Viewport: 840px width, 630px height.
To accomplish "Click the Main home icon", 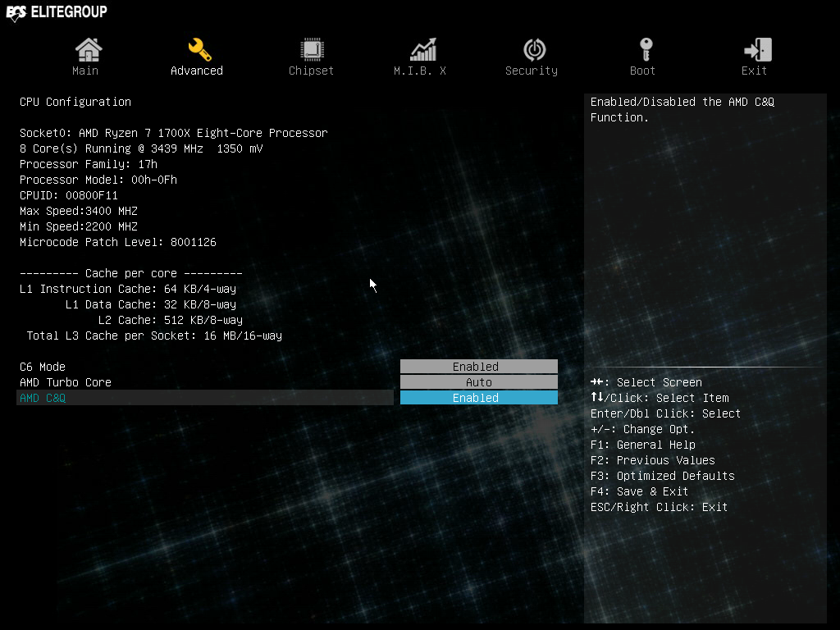I will [89, 49].
